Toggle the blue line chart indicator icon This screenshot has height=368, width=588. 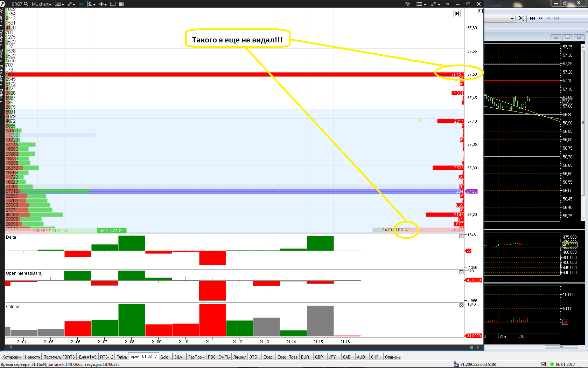click(x=81, y=4)
